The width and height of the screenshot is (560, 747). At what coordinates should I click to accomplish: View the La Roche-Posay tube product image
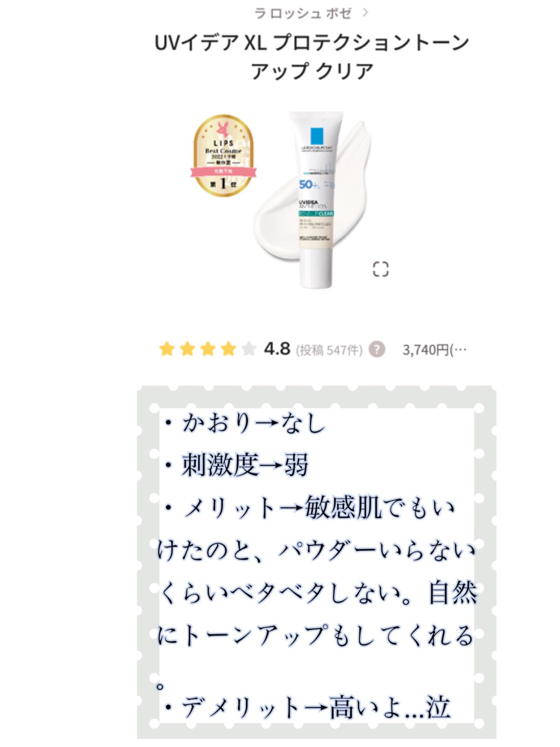pyautogui.click(x=316, y=199)
